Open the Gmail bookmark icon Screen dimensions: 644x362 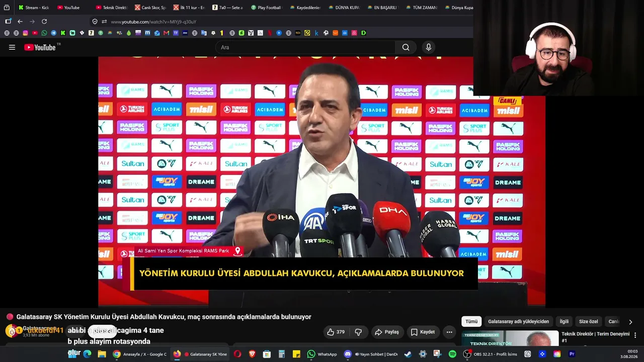166,33
